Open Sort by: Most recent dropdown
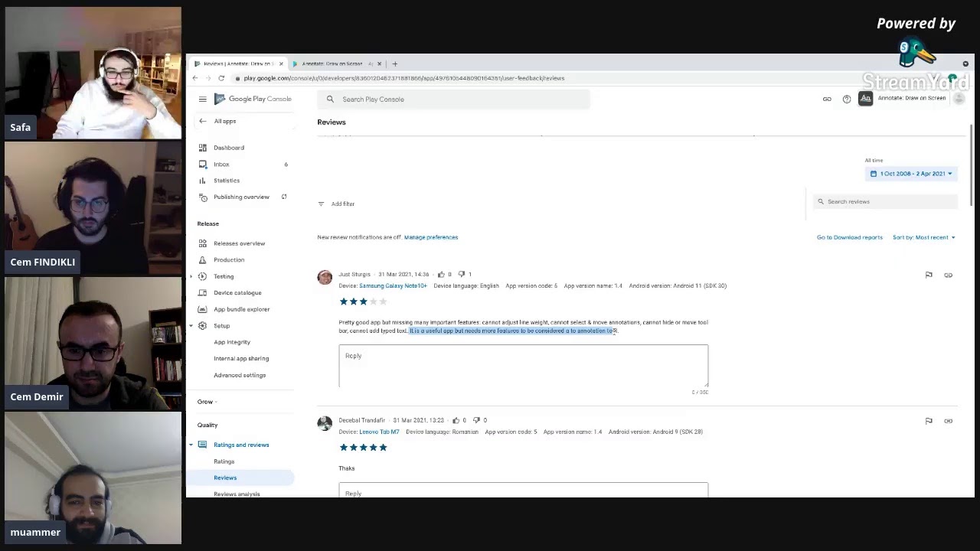This screenshot has height=551, width=980. (924, 237)
